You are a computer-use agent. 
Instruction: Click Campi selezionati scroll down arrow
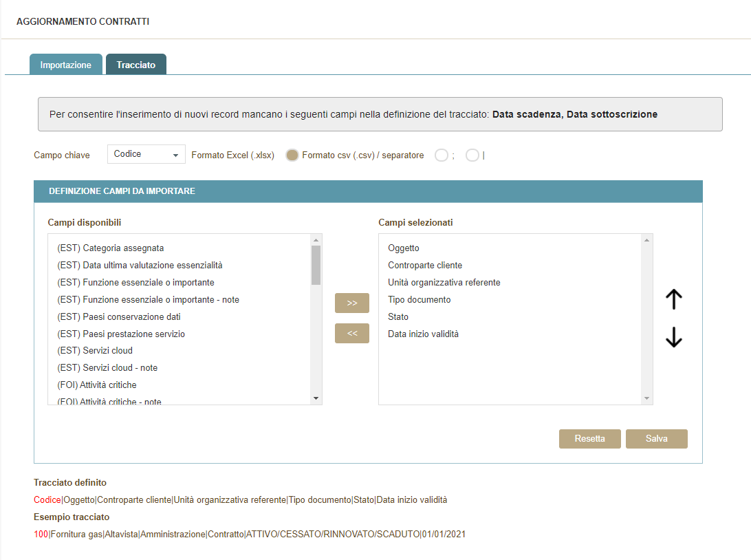coord(646,398)
